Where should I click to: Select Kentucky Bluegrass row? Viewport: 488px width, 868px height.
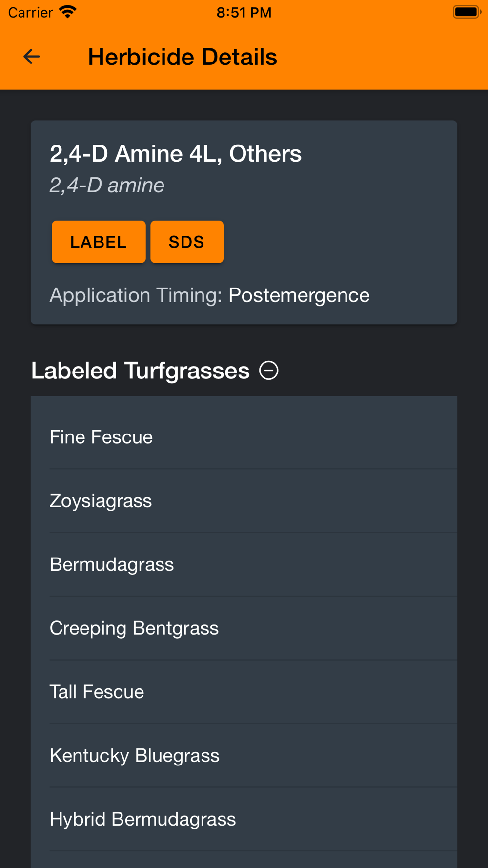pos(244,756)
